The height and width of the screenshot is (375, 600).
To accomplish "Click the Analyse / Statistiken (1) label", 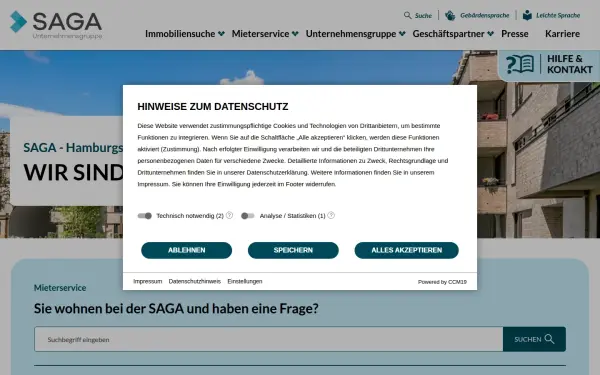I will [292, 216].
